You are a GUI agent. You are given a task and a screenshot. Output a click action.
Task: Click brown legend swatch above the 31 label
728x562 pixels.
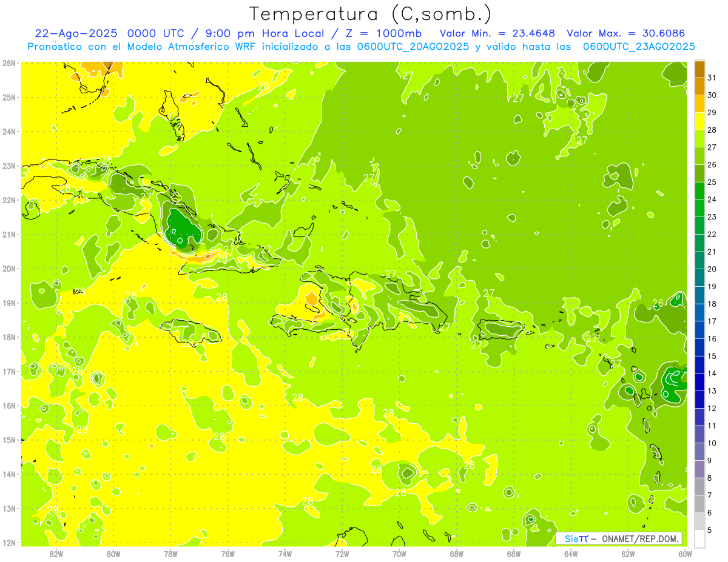[700, 69]
